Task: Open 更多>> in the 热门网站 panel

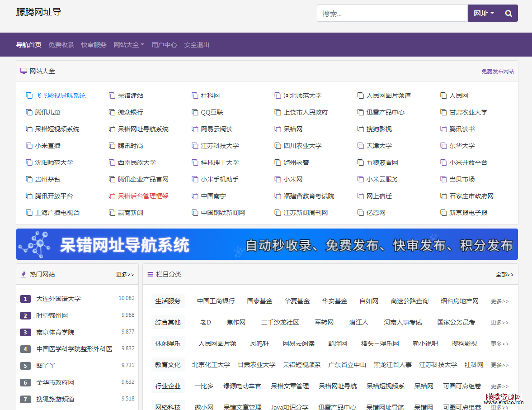Action: (x=125, y=275)
